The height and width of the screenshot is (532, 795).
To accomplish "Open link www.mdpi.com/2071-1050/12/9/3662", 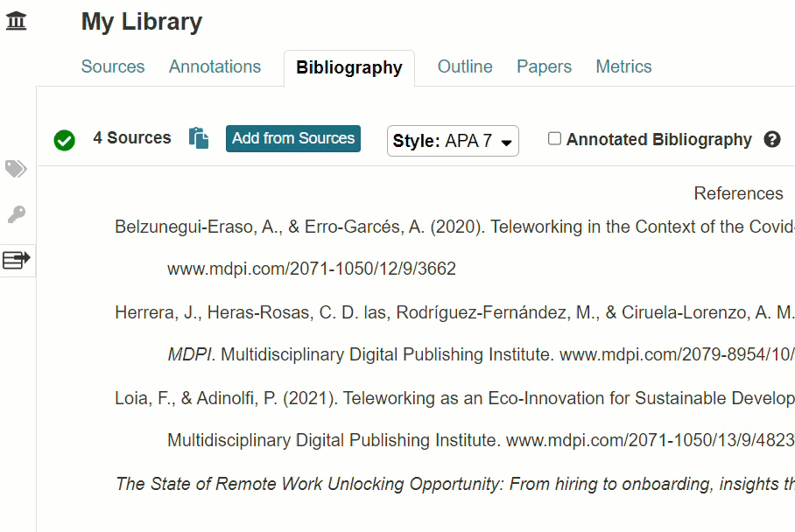I will tap(311, 269).
